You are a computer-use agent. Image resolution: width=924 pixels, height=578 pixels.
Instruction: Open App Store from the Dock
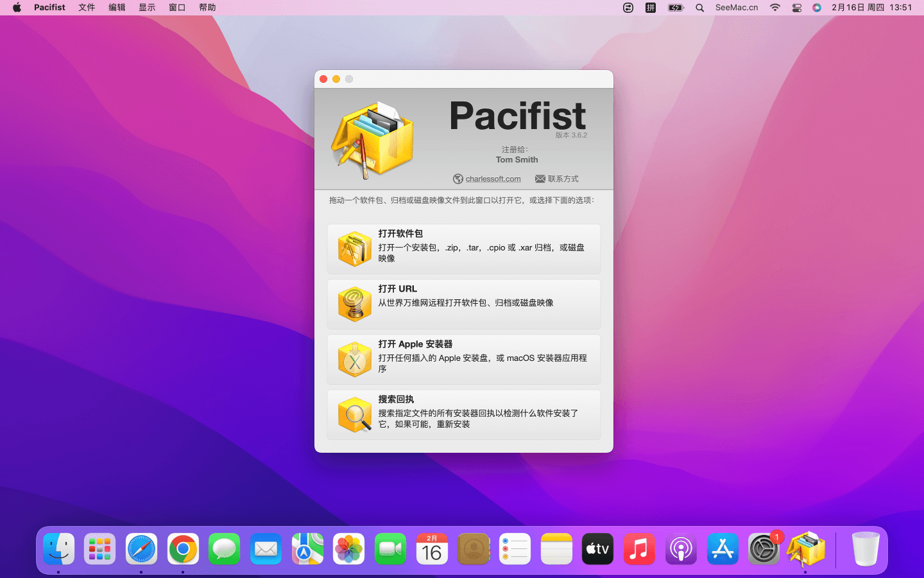coord(723,549)
